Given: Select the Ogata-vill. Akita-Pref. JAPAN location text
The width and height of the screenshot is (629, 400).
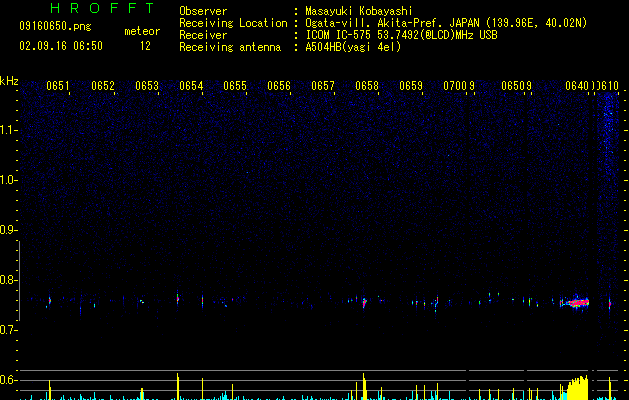Looking at the screenshot, I should [x=446, y=23].
